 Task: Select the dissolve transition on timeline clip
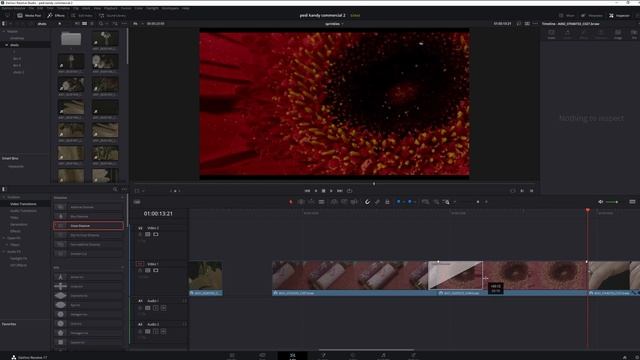pos(455,276)
